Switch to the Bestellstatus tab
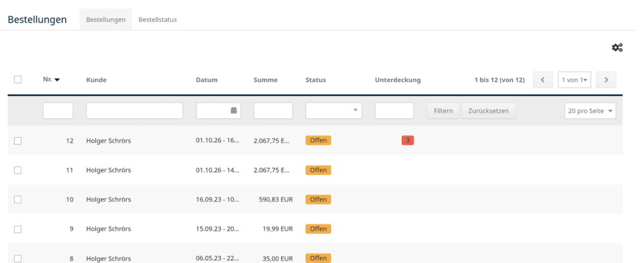 point(158,19)
